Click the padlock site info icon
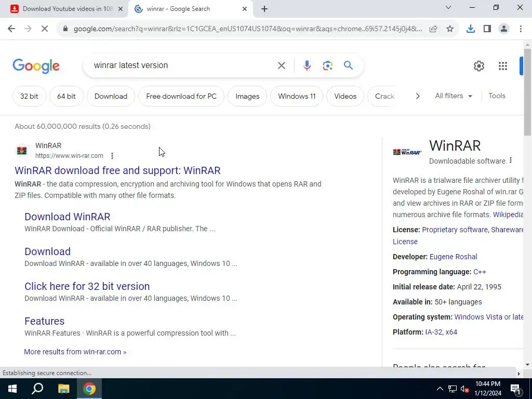The width and height of the screenshot is (532, 399). pos(65,29)
